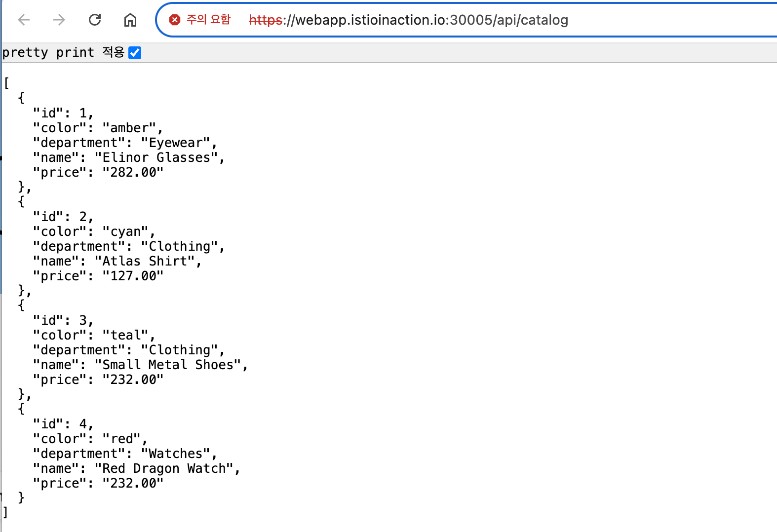Click the price of Small Metal Shoes

(x=133, y=380)
